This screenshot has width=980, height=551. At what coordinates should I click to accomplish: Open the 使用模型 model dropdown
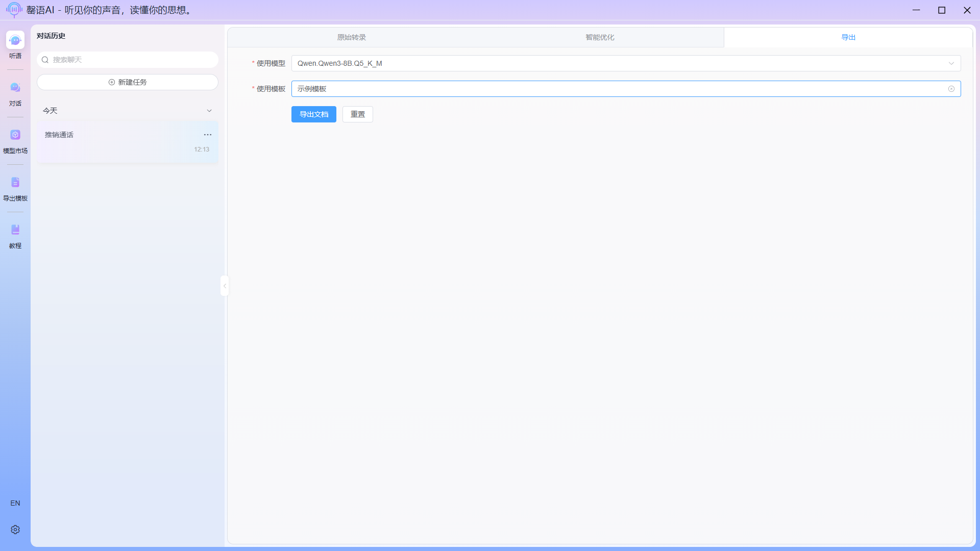[626, 63]
